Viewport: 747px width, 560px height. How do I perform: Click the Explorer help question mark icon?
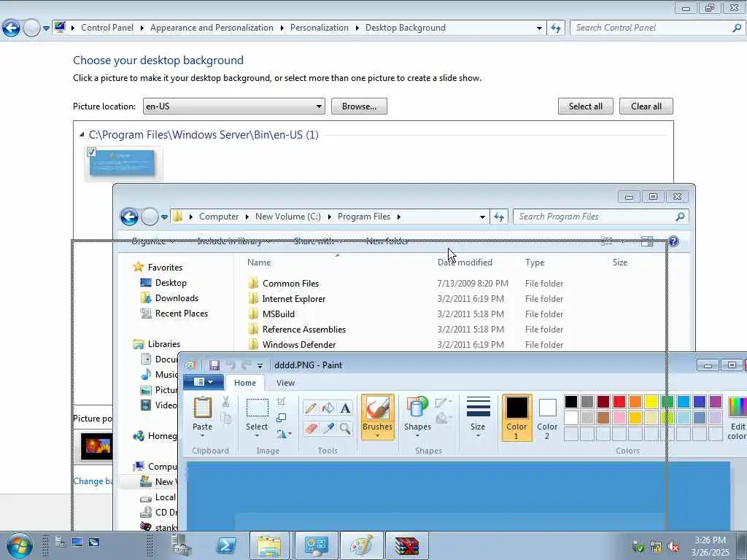pos(673,241)
